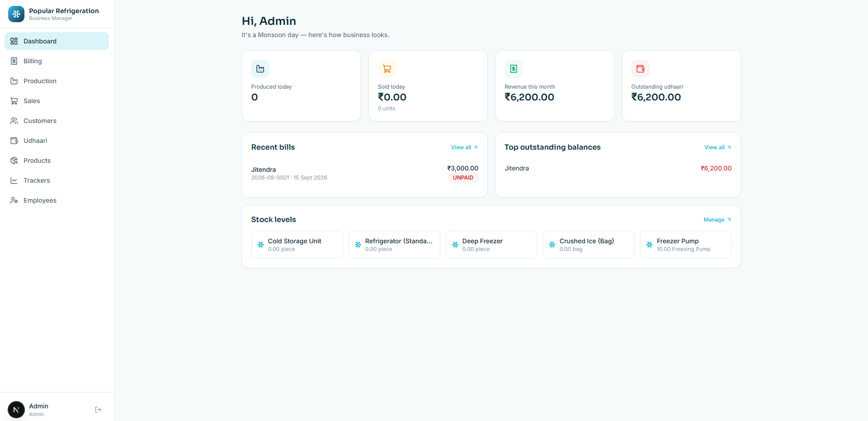Select the Deep Freezer stock card
The image size is (868, 421).
click(491, 245)
